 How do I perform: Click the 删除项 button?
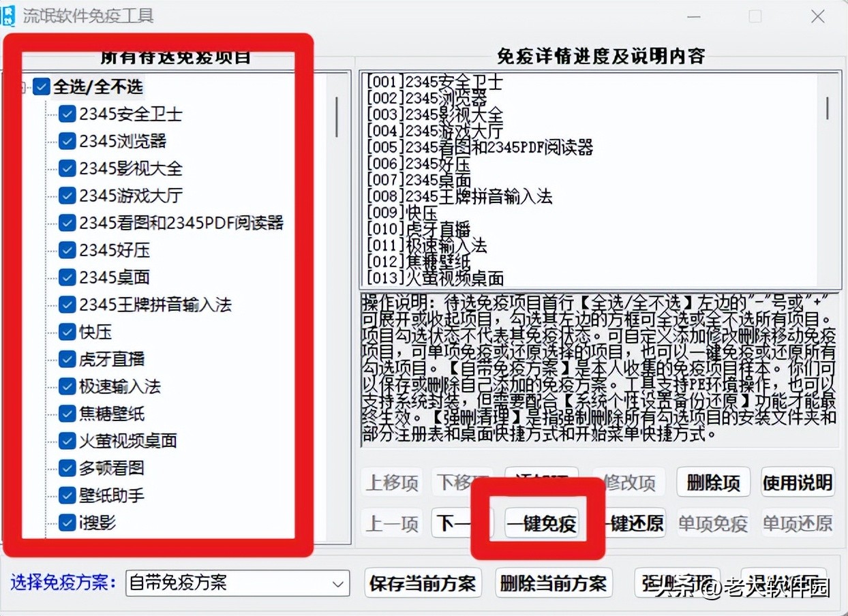(x=713, y=482)
